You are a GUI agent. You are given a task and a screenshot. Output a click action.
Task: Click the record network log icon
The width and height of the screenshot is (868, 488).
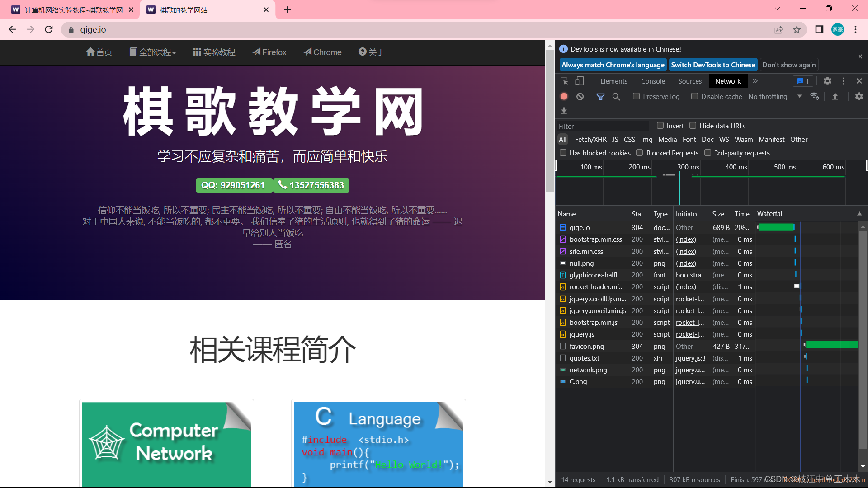tap(564, 96)
